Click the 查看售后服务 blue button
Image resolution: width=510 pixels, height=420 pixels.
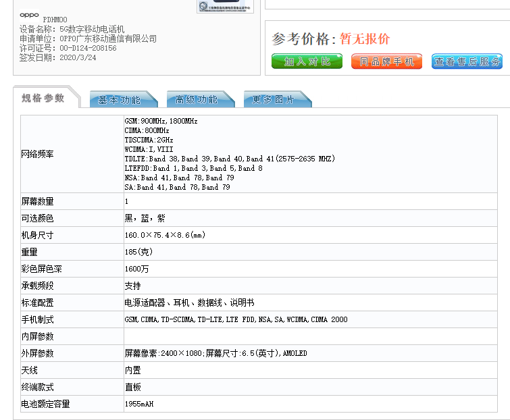coord(467,61)
